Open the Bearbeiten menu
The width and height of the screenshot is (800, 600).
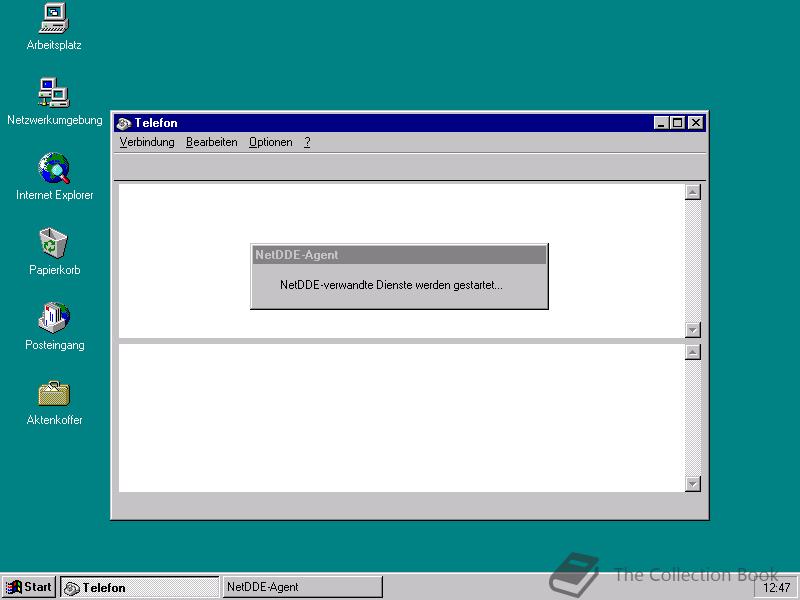pos(212,142)
